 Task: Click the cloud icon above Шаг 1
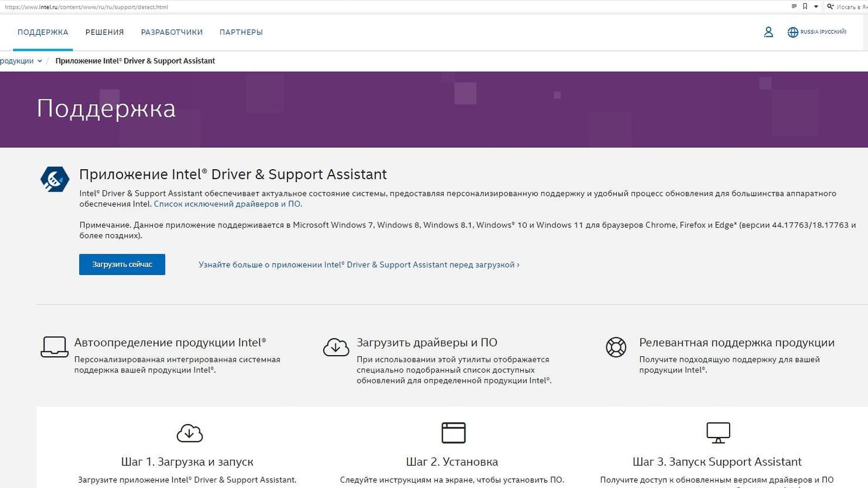click(189, 433)
